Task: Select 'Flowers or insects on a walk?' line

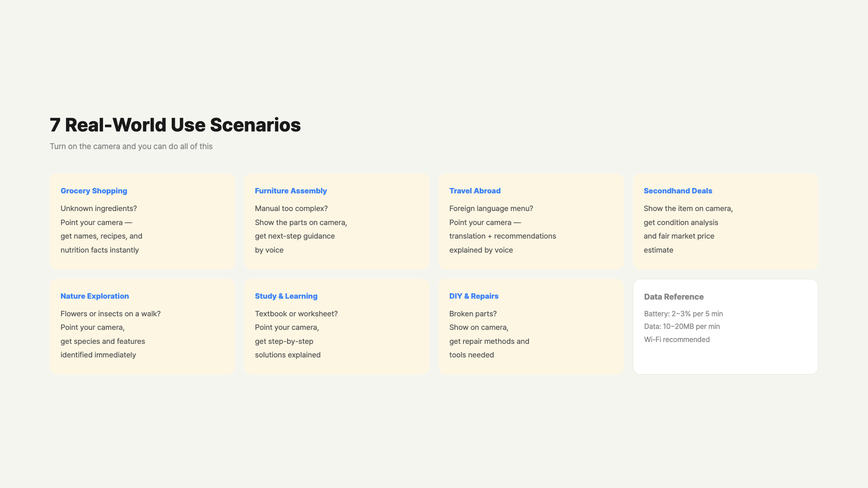Action: pyautogui.click(x=110, y=314)
